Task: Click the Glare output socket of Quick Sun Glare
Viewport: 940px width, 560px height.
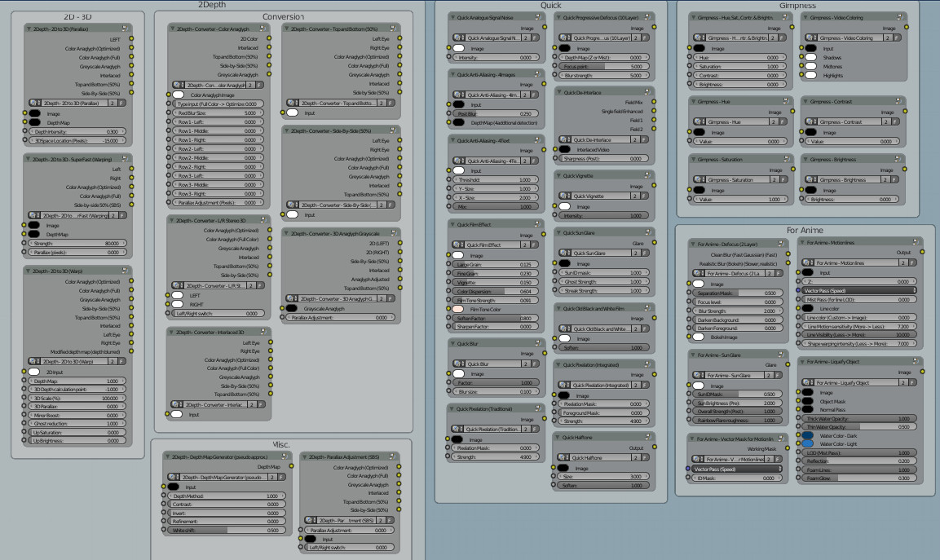Action: tap(655, 243)
